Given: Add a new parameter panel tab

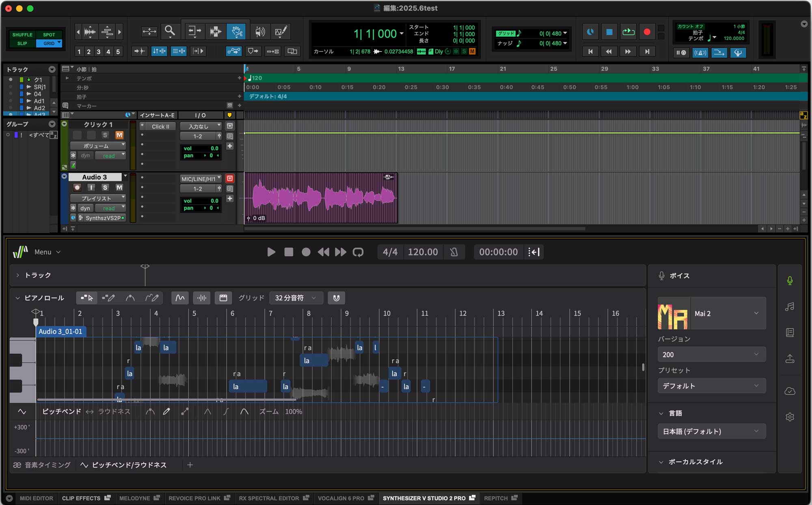Looking at the screenshot, I should 190,465.
